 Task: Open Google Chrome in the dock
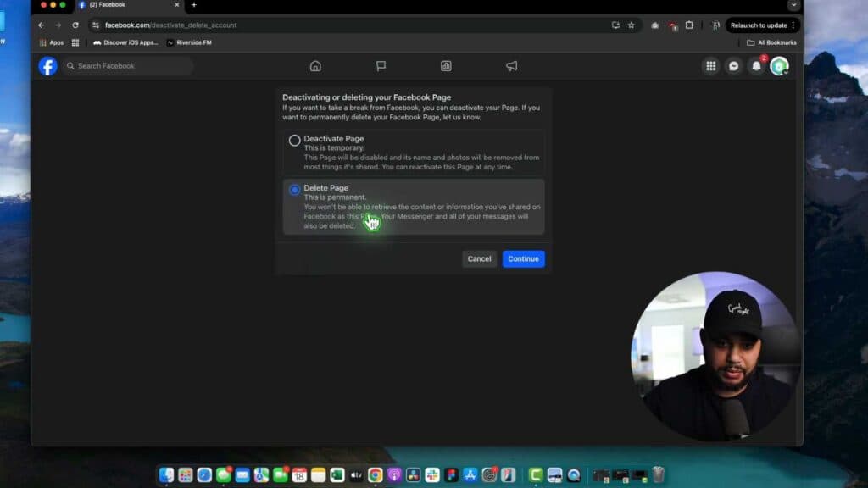pyautogui.click(x=376, y=474)
